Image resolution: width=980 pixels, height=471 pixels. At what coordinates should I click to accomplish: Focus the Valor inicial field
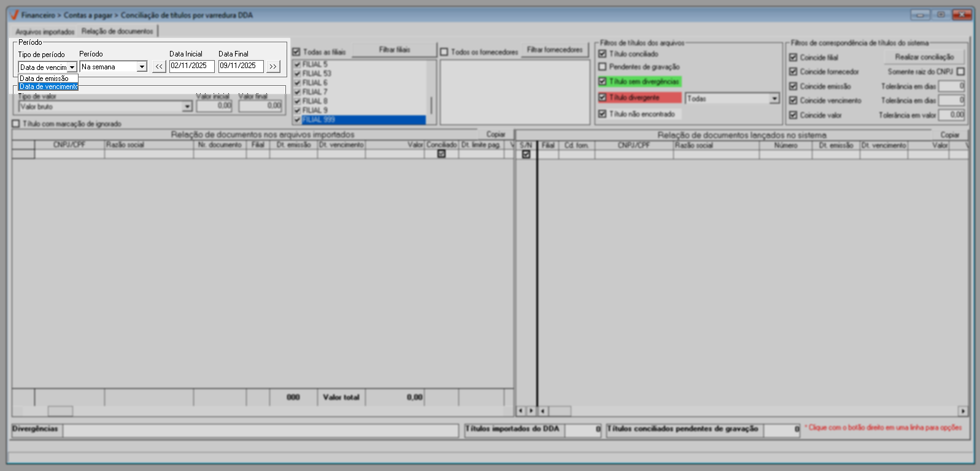click(214, 106)
